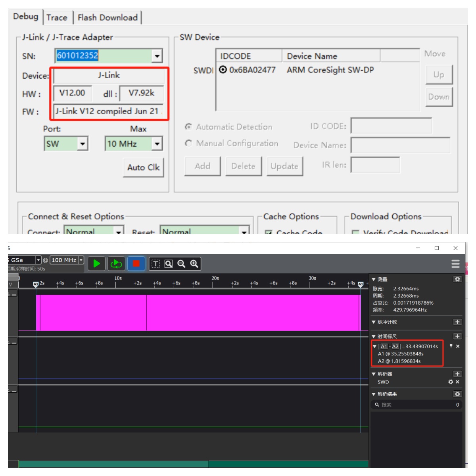Open the 测量 section's gear settings
This screenshot has width=476, height=476.
(457, 279)
